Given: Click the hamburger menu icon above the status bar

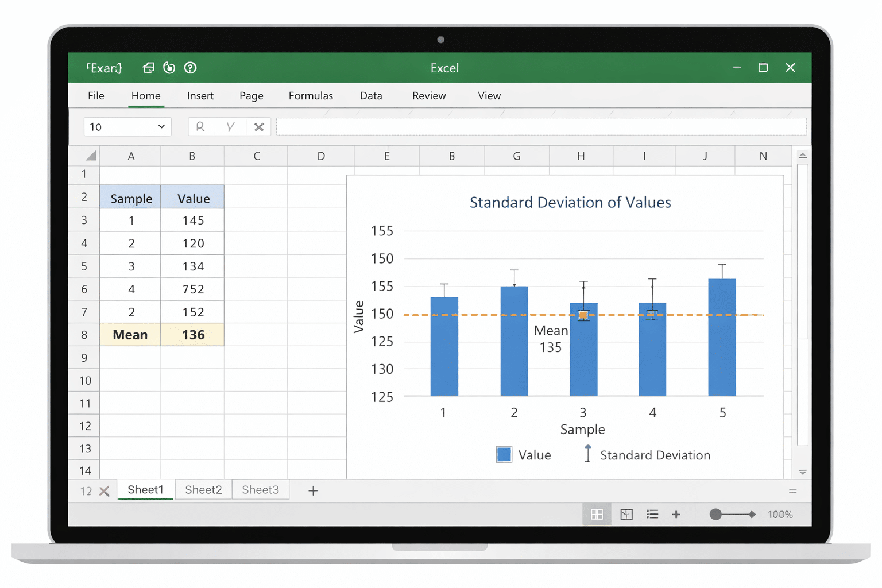Looking at the screenshot, I should coord(792,491).
